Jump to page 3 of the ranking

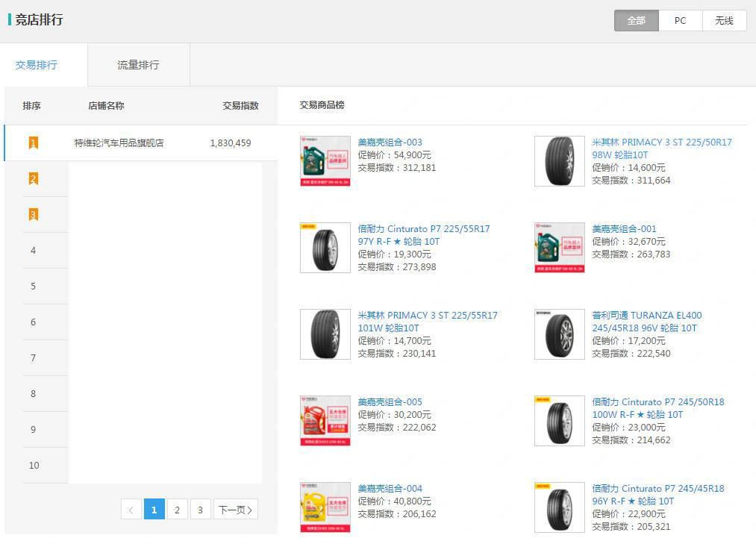pyautogui.click(x=200, y=510)
